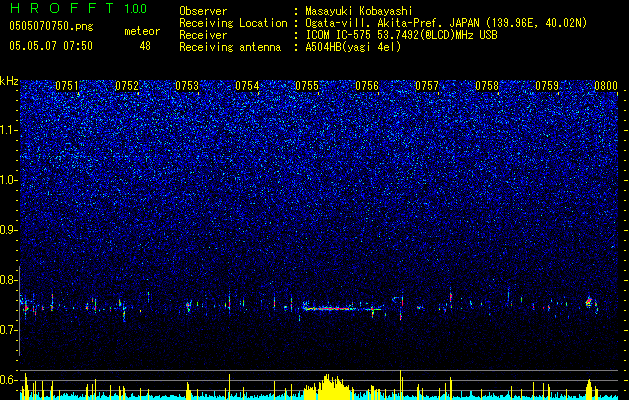Click the 'Receiver' field label
Screen dimensions: 629x400
pyautogui.click(x=203, y=35)
